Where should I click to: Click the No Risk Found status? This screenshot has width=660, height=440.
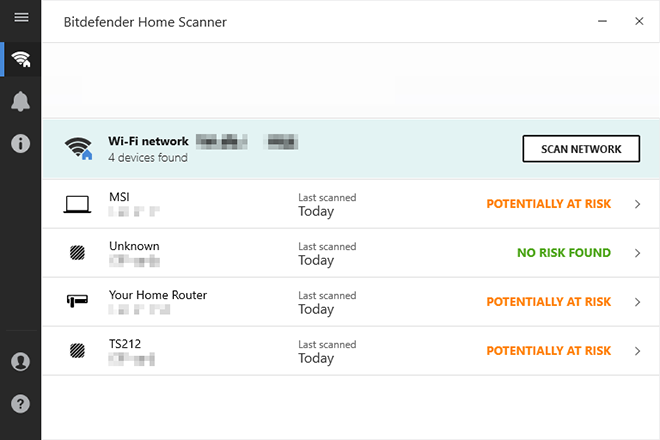[x=563, y=253]
